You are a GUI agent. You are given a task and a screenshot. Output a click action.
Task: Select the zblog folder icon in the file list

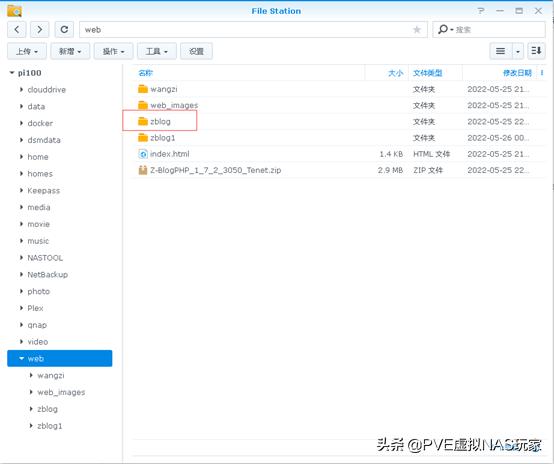[143, 122]
